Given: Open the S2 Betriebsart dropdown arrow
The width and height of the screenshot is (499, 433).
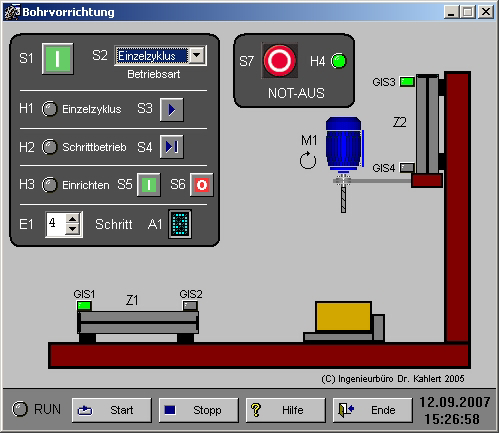Looking at the screenshot, I should coord(197,55).
